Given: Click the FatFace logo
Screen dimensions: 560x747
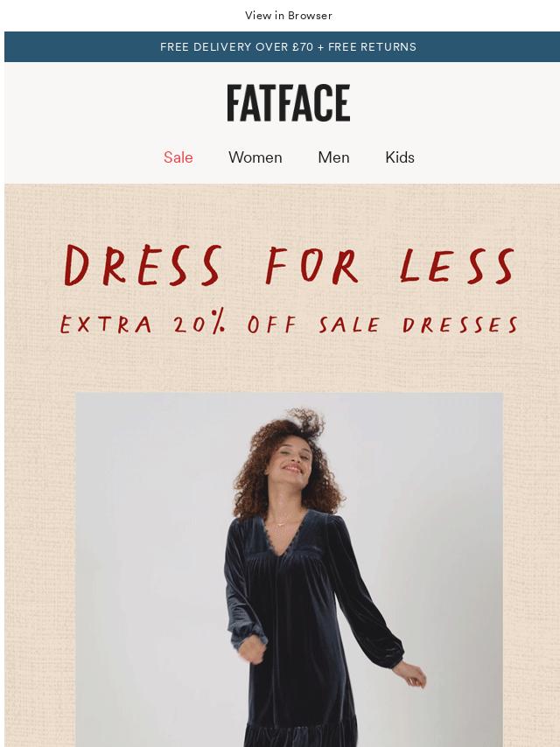Looking at the screenshot, I should [289, 103].
